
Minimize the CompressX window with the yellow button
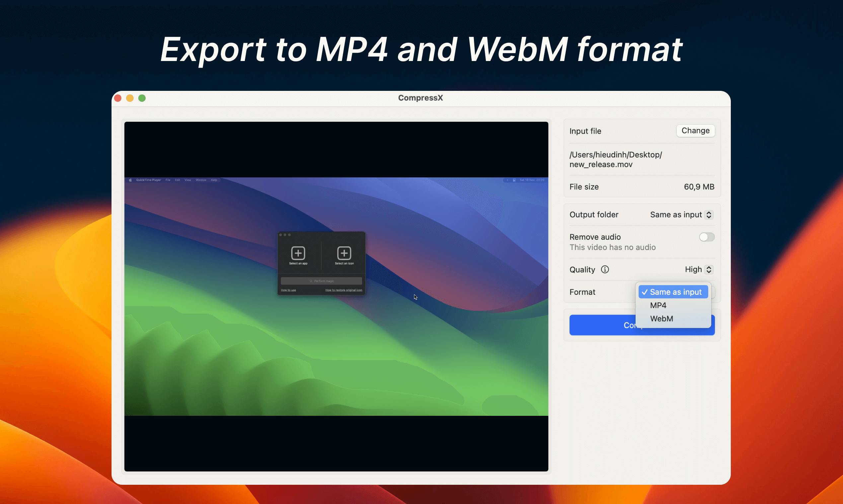[x=130, y=98]
